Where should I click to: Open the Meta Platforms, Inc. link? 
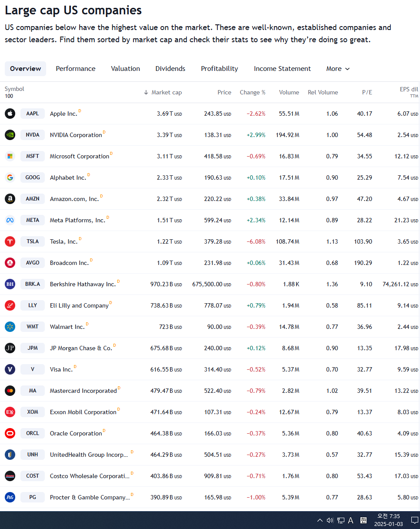point(78,221)
